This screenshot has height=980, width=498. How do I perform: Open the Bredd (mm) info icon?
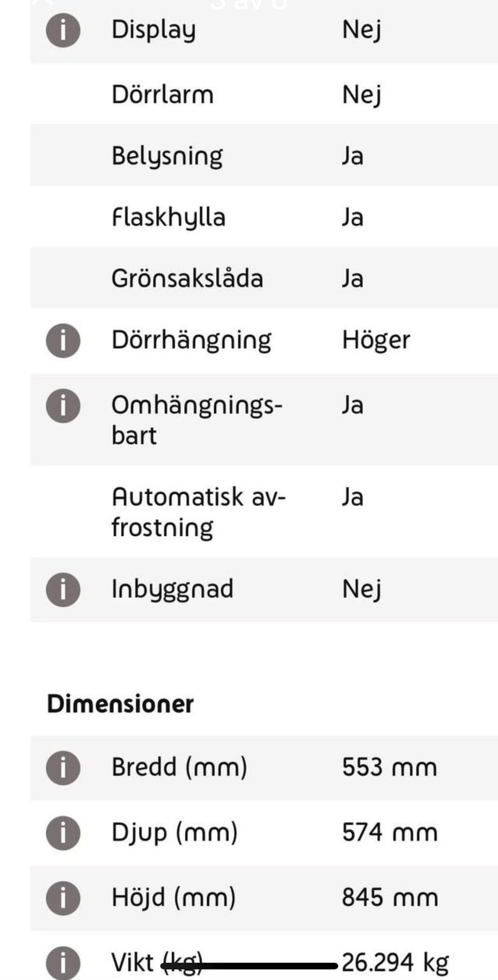[x=63, y=767]
